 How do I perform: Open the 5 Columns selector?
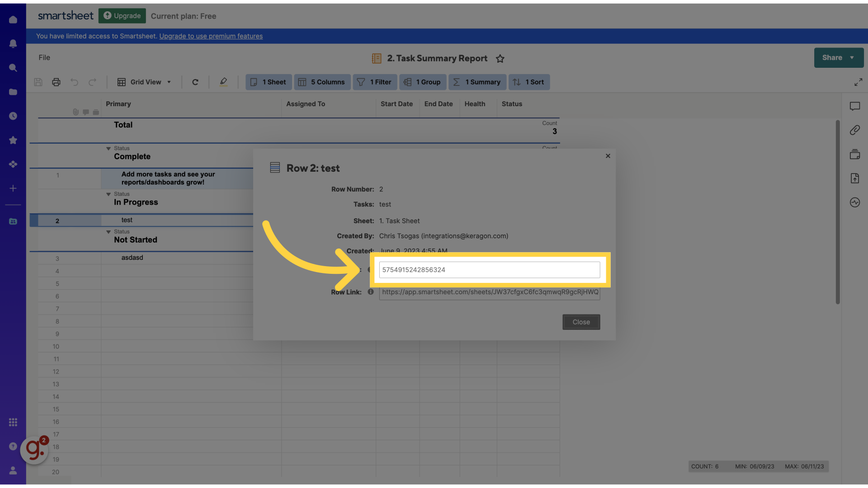tap(322, 82)
